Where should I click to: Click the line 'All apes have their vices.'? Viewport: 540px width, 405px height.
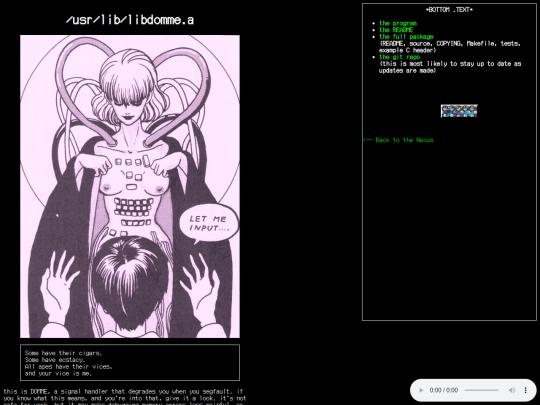(68, 367)
